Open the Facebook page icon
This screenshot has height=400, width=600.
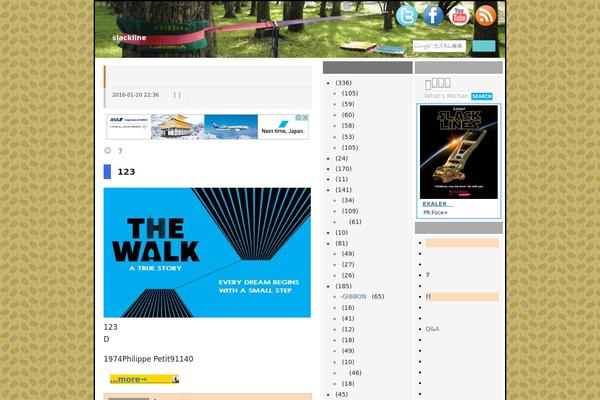point(433,16)
